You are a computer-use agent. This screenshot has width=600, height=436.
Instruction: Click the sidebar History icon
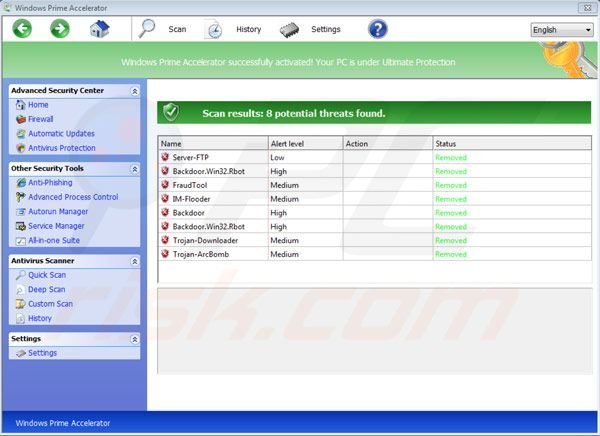[x=21, y=318]
